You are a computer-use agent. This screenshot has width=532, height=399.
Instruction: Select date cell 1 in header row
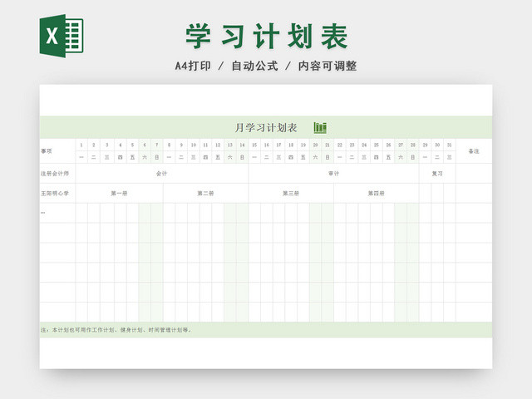(81, 145)
